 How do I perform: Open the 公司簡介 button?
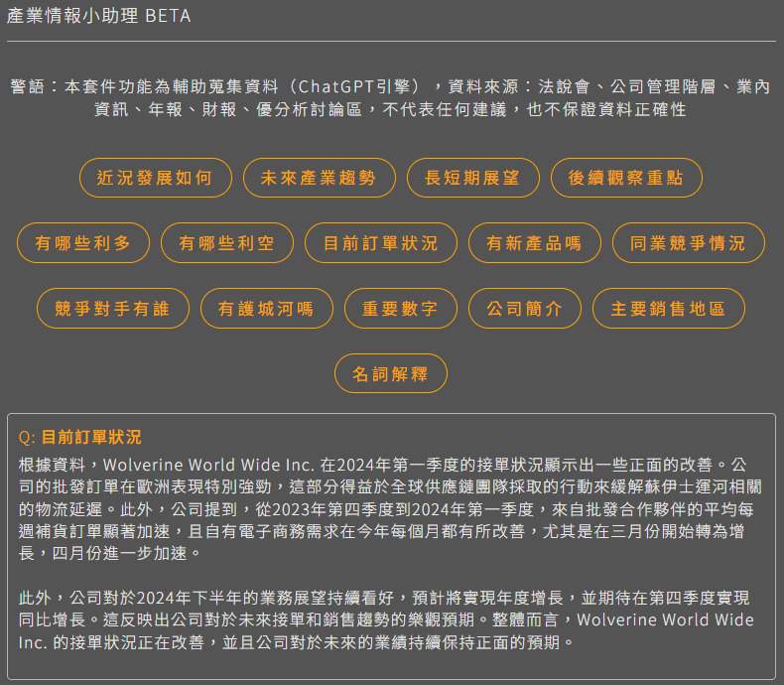[x=525, y=309]
